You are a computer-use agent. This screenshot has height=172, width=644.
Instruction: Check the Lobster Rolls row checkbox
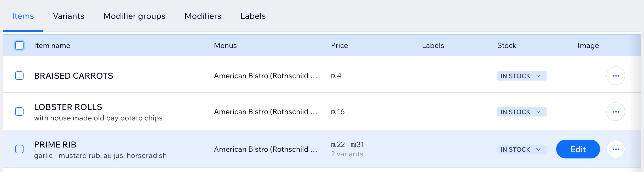click(19, 112)
